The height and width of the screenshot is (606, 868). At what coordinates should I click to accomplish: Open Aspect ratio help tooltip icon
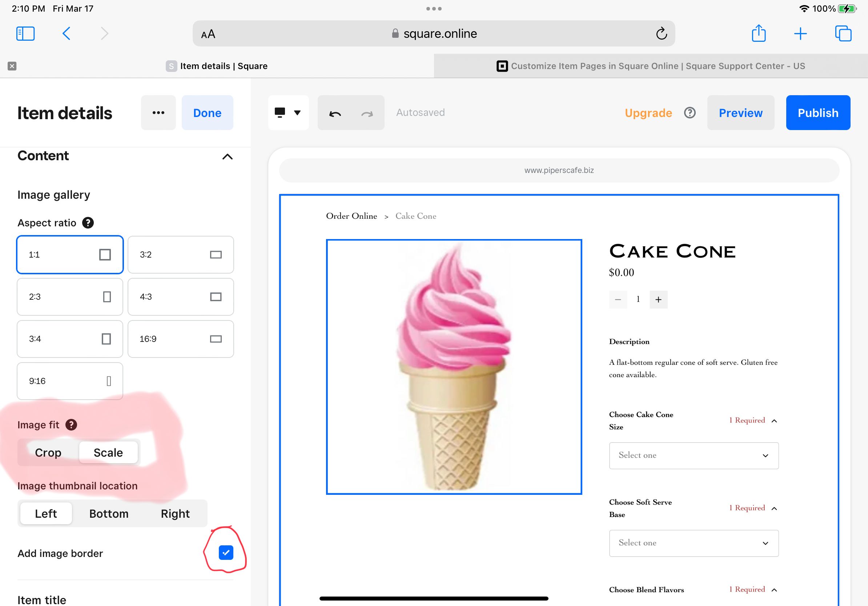[x=88, y=223]
